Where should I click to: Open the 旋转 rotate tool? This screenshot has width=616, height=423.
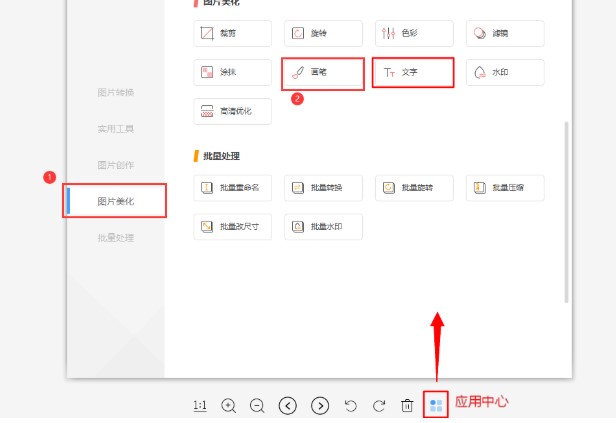click(323, 33)
